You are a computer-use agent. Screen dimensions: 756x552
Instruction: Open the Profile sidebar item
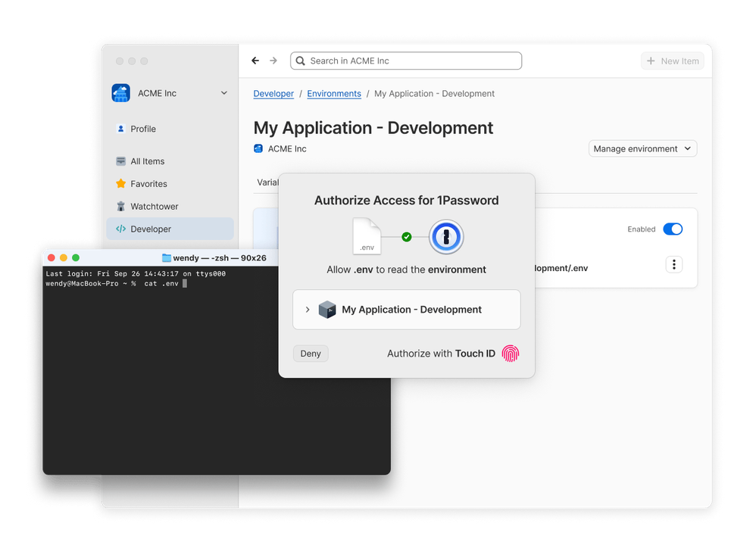pos(142,129)
